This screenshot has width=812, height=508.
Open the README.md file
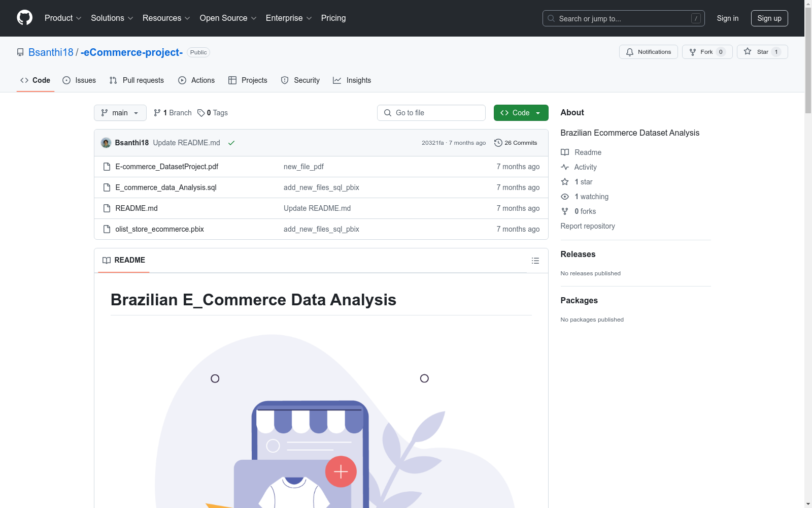click(137, 208)
